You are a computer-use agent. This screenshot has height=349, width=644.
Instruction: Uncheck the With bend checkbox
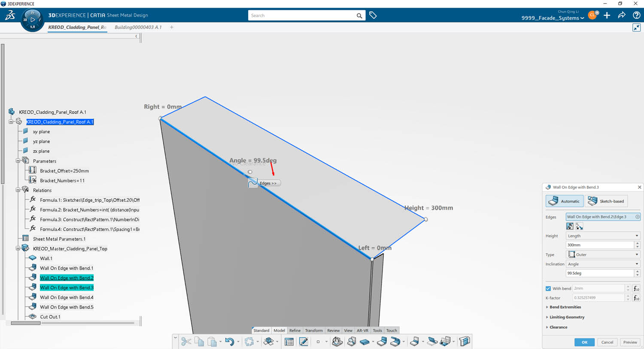(548, 288)
